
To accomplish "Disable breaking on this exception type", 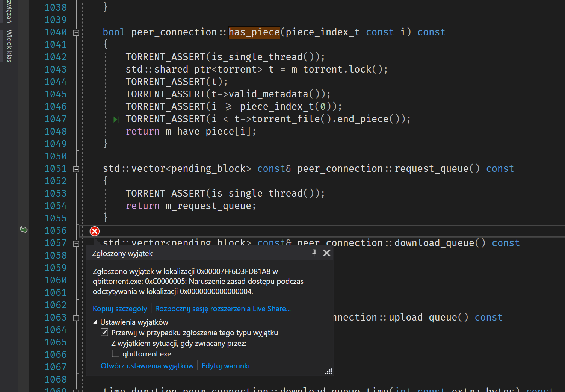I will tap(104, 332).
